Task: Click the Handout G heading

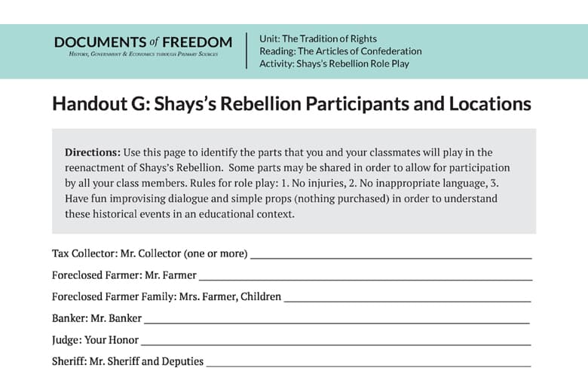Action: tap(291, 104)
